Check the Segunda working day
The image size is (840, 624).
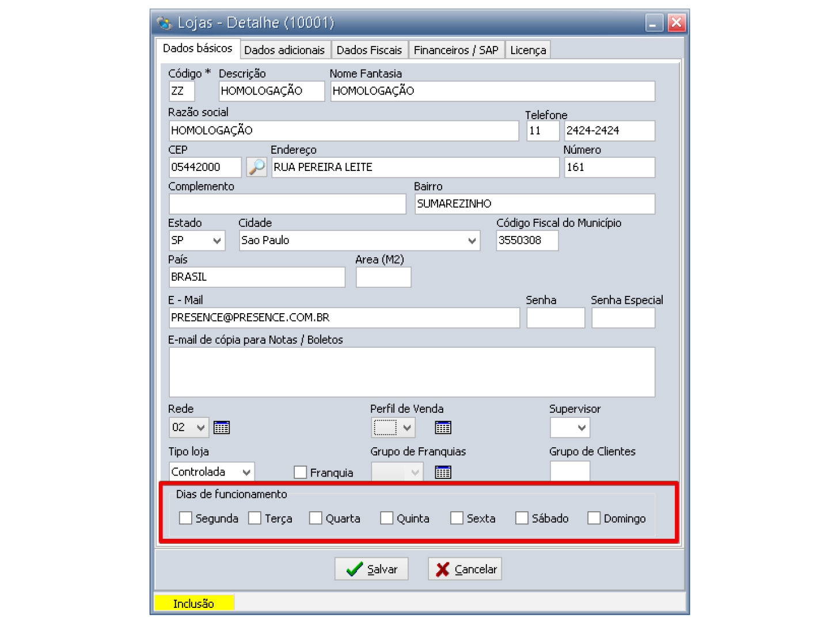tap(185, 519)
